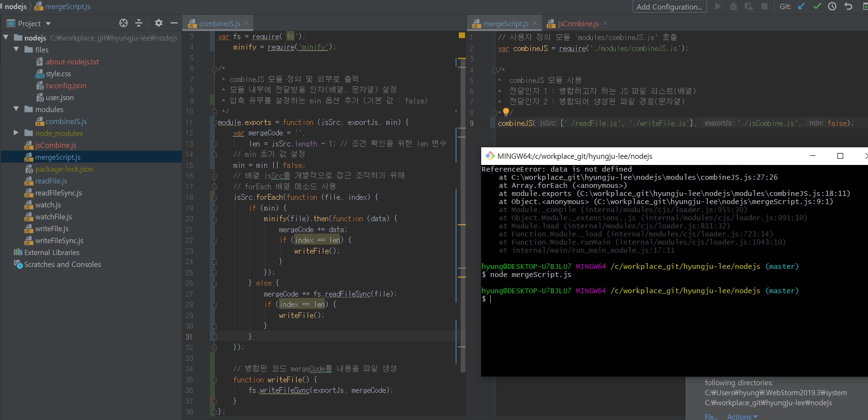
Task: Select the combineJS.js editor tab
Action: 219,23
